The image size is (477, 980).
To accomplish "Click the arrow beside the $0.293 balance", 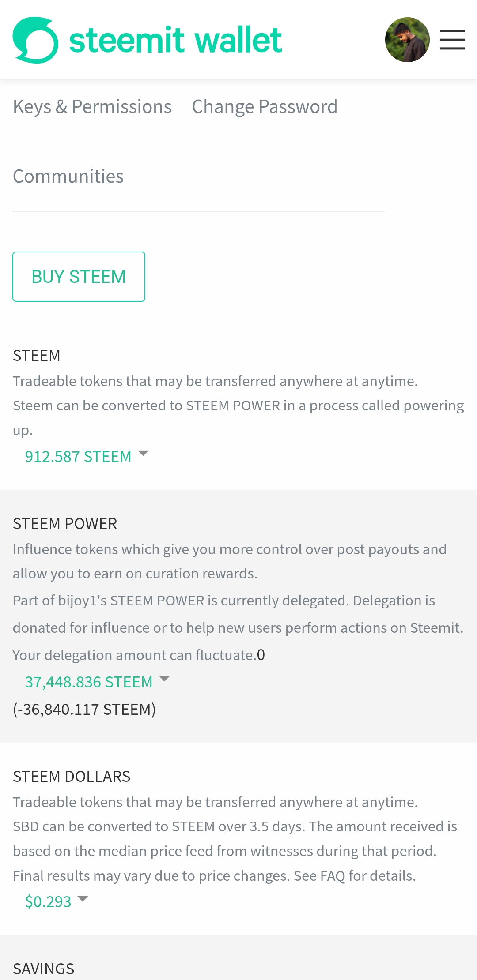I will pos(83,898).
